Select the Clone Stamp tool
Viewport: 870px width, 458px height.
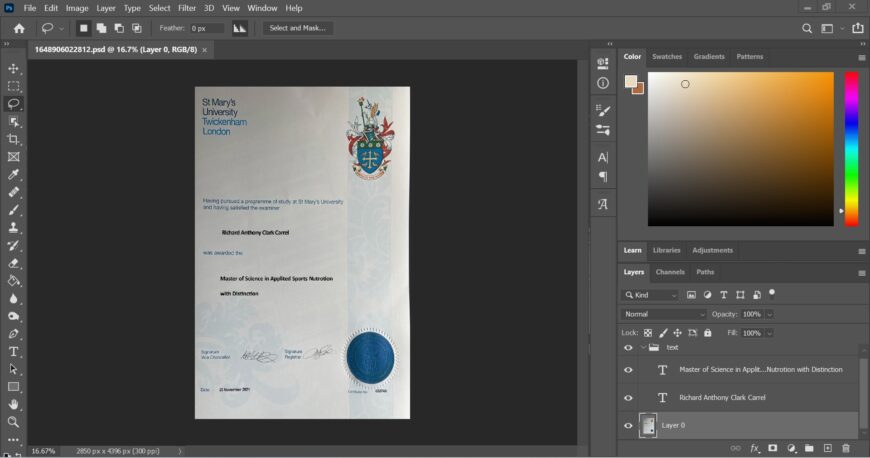(13, 228)
